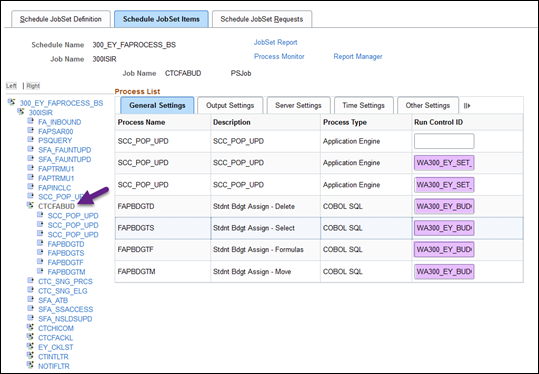The image size is (539, 374).
Task: Open the Time Settings tab
Action: pos(363,106)
